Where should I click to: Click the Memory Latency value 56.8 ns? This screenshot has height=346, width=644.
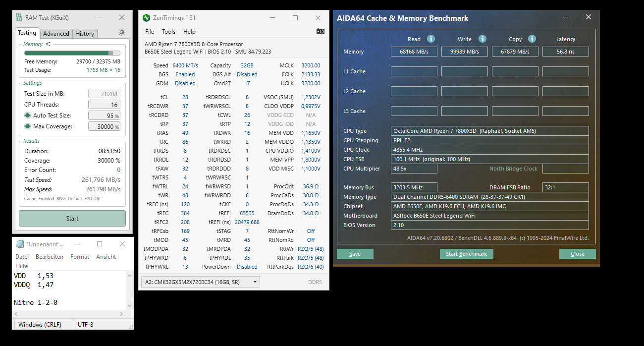pyautogui.click(x=566, y=52)
